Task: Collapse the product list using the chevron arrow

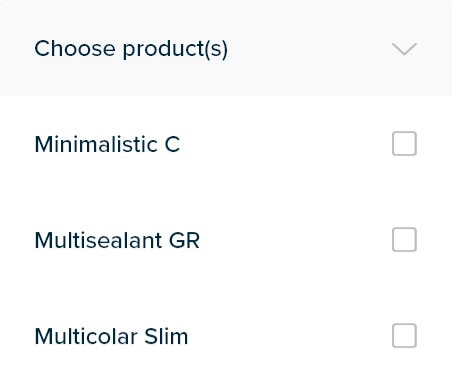Action: tap(404, 49)
